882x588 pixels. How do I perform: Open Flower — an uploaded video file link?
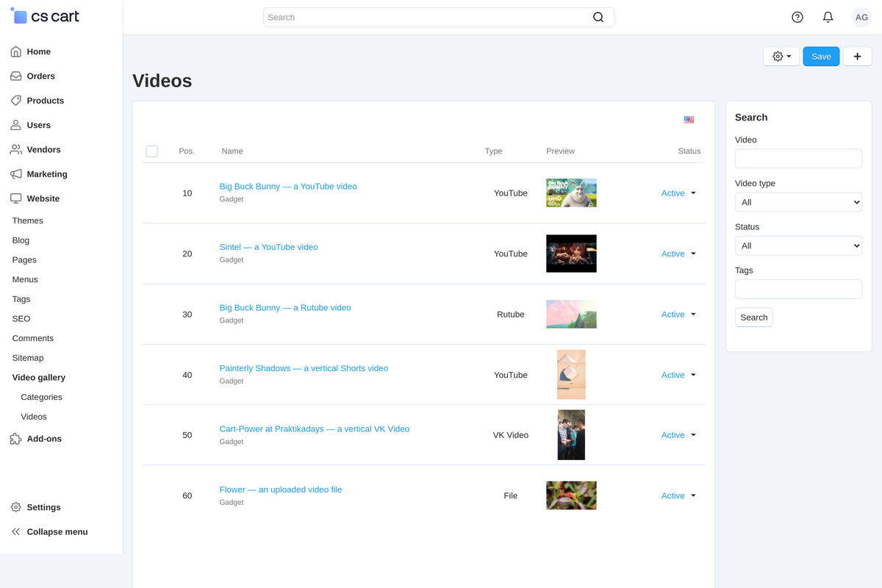[281, 490]
